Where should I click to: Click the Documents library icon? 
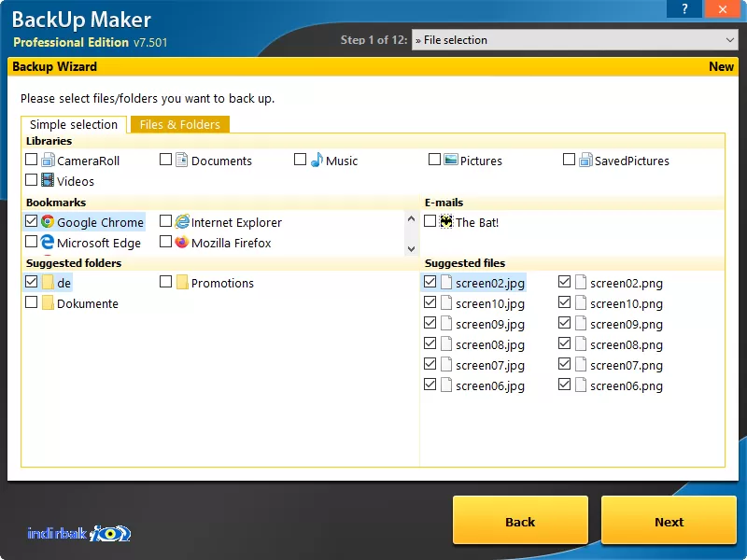(181, 160)
